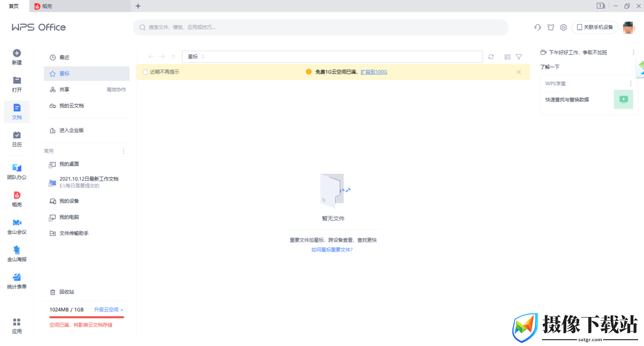This screenshot has width=644, height=346.
Task: Select the 文档 documents icon
Action: pyautogui.click(x=17, y=107)
